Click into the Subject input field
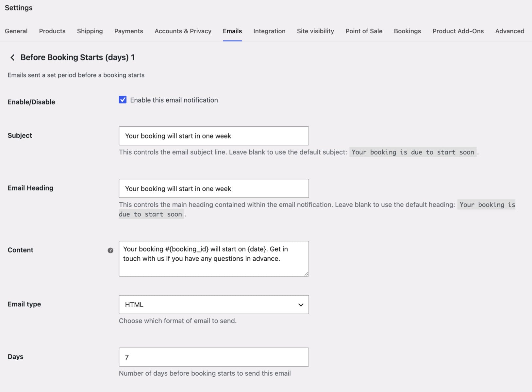 pyautogui.click(x=214, y=136)
